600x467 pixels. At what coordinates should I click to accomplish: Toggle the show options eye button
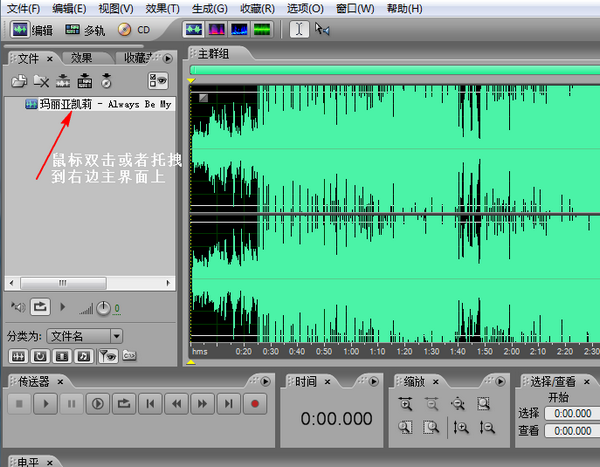point(158,81)
